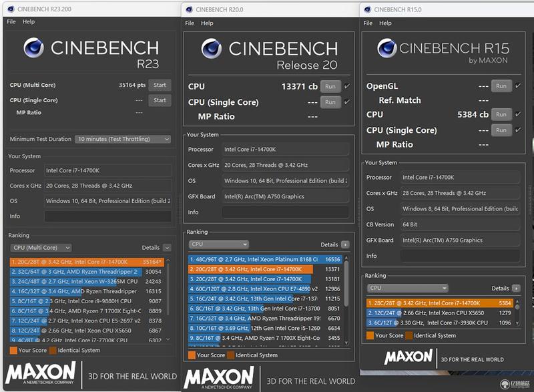Expand the Details dropdown in R23 Ranking
534x392 pixels.
[x=167, y=248]
